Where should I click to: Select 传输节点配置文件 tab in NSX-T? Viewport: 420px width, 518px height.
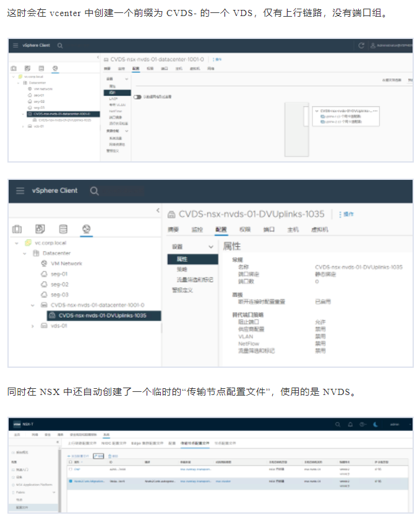pyautogui.click(x=195, y=443)
